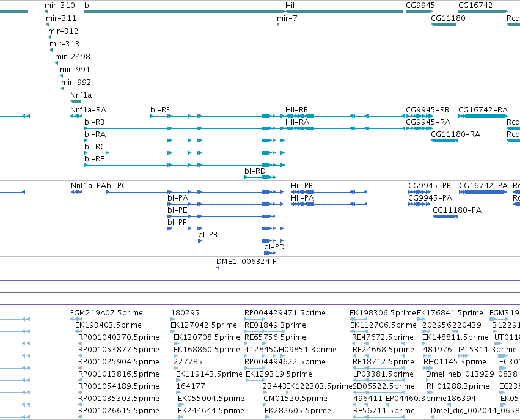Screen dimensions: 520x420
Task: Click the CG11180-PA protein label
Action: pyautogui.click(x=457, y=210)
